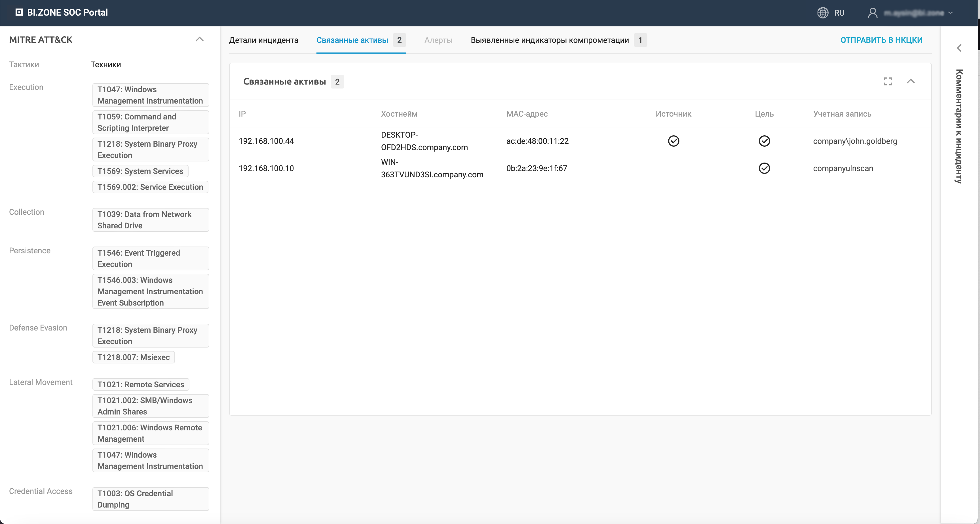
Task: Click Цель checkmark for 192.168.100.10 row
Action: (x=764, y=168)
